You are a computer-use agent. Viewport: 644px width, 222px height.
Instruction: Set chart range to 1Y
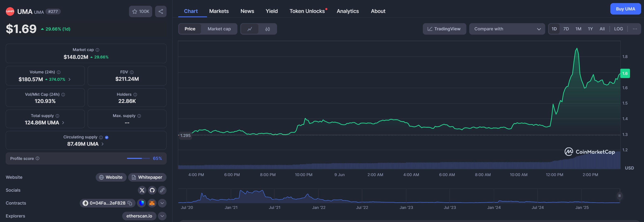click(x=590, y=29)
